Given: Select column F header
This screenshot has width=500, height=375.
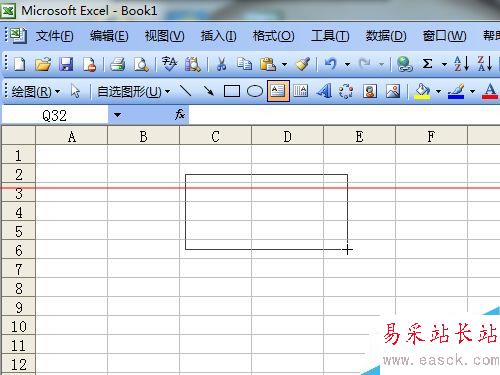Looking at the screenshot, I should 431,136.
